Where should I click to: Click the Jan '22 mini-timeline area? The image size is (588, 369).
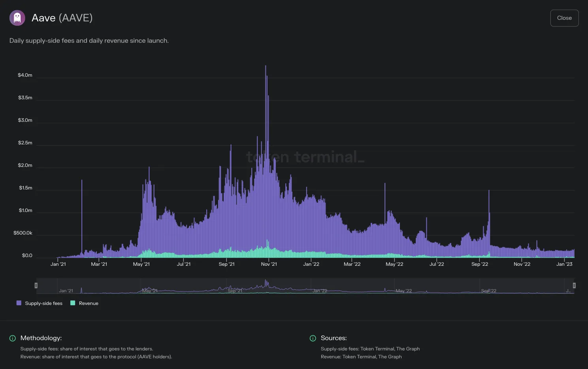pyautogui.click(x=320, y=291)
